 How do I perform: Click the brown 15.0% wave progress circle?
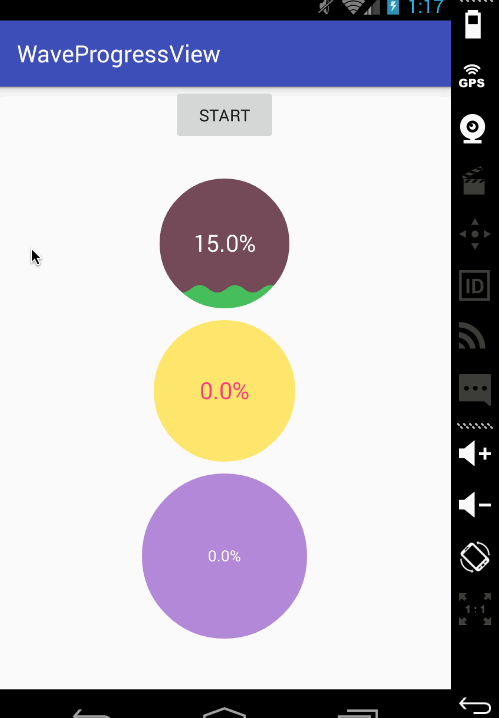click(224, 243)
